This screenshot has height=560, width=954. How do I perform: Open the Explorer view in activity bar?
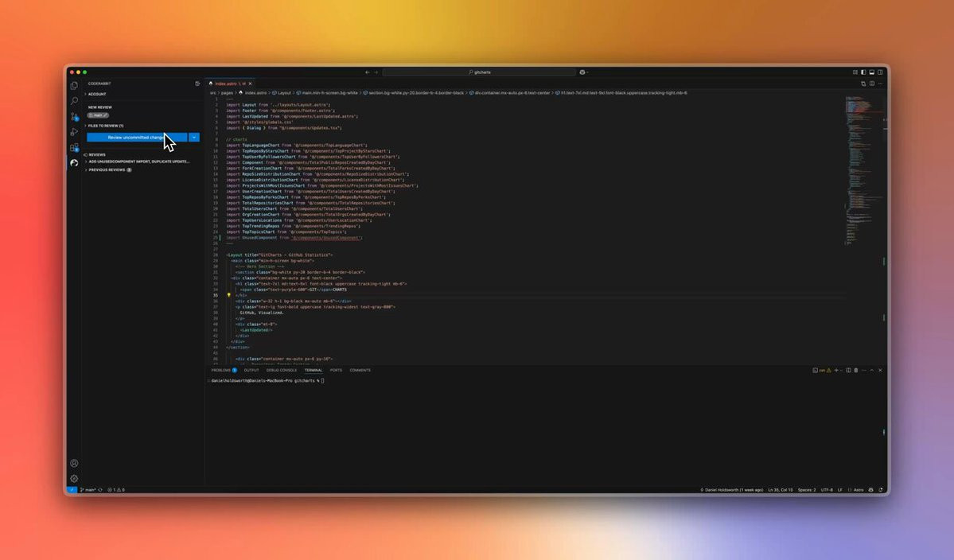74,86
